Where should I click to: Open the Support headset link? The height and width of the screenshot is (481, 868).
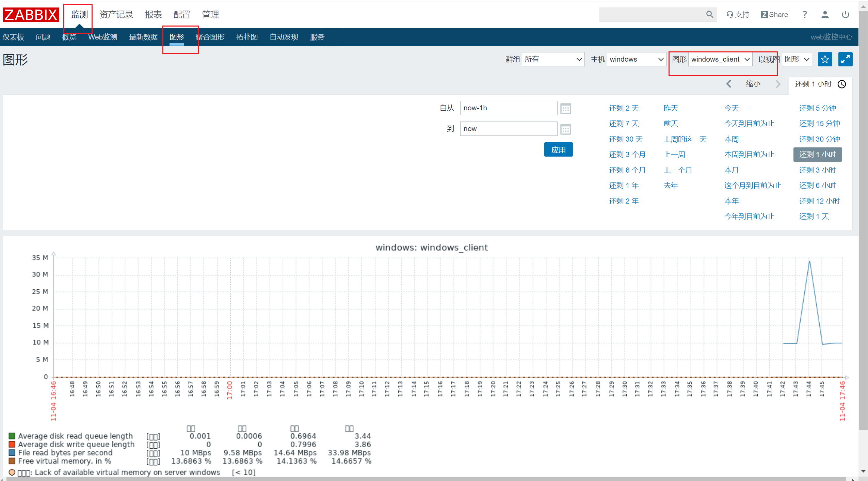pyautogui.click(x=738, y=15)
